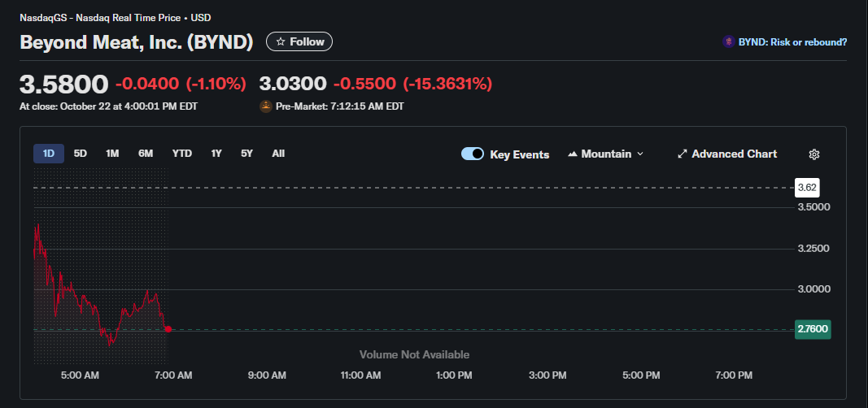Screen dimensions: 868x408
Task: Click the 3.2500 axis label
Action: [813, 248]
